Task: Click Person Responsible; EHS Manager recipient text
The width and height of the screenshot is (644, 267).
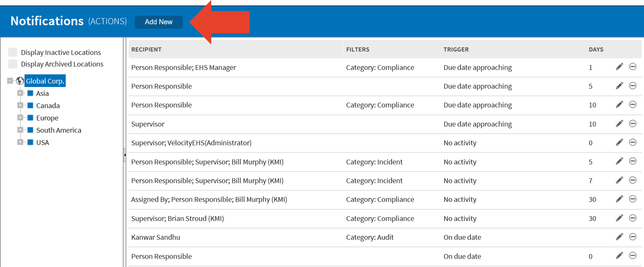Action: pyautogui.click(x=184, y=68)
